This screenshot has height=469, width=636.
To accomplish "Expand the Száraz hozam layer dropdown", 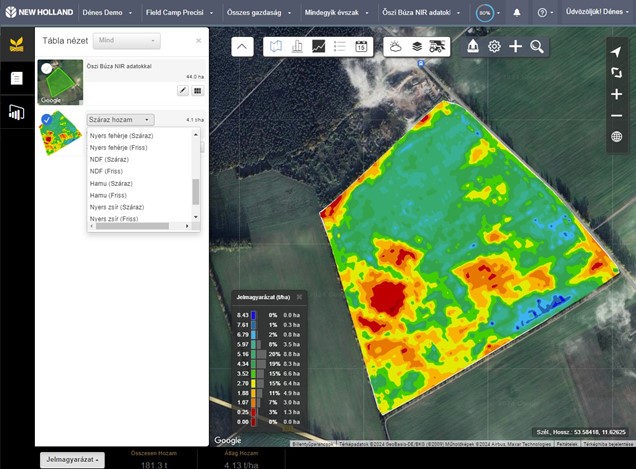I will (120, 120).
